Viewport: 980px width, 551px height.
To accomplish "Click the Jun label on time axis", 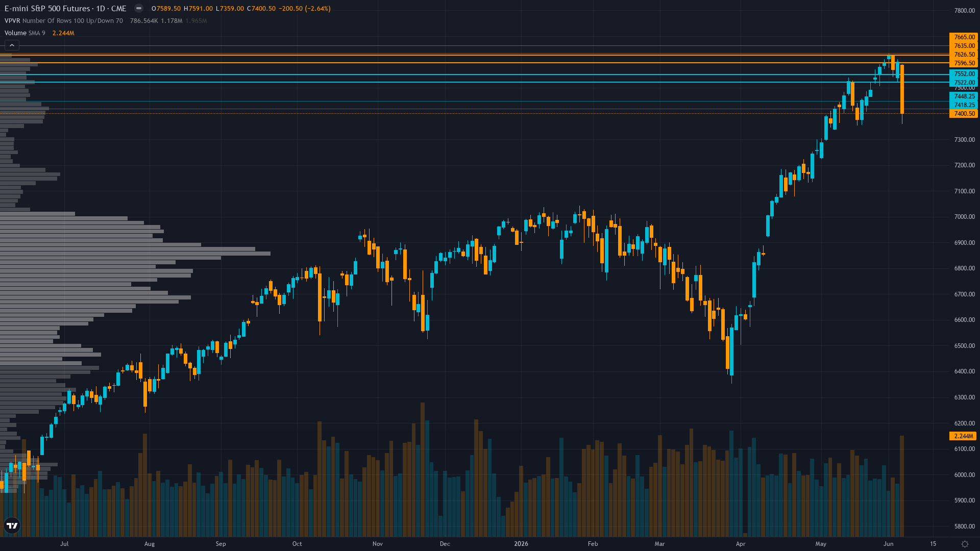I will [889, 544].
